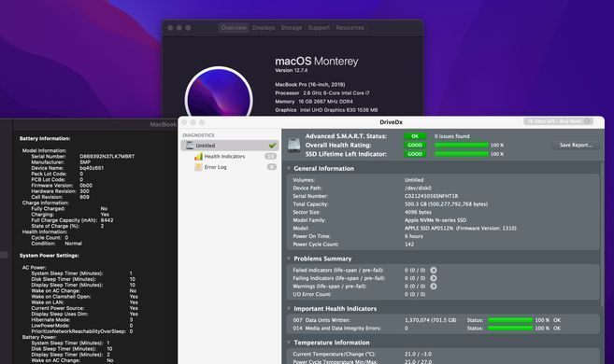This screenshot has height=364, width=614.
Task: Click GOOD badge for SSD Lifetime Left
Action: 415,154
